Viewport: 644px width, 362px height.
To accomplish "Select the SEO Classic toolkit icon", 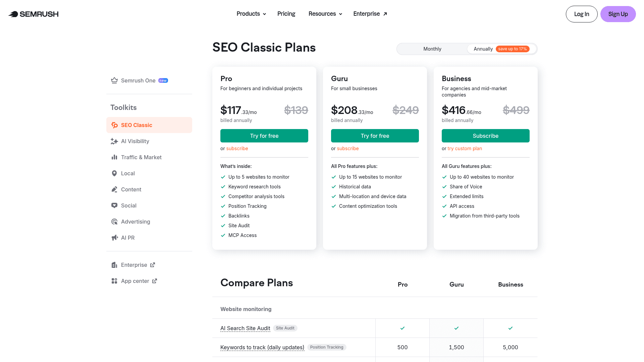I will tap(114, 125).
